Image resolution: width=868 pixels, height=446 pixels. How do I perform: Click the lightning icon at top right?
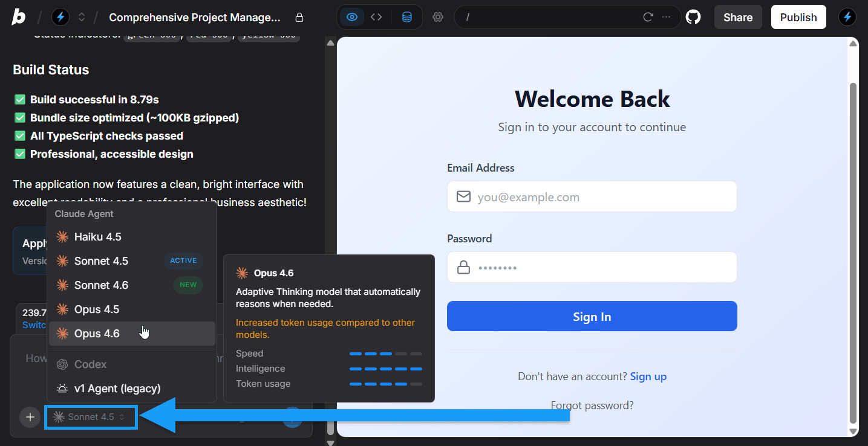point(847,16)
